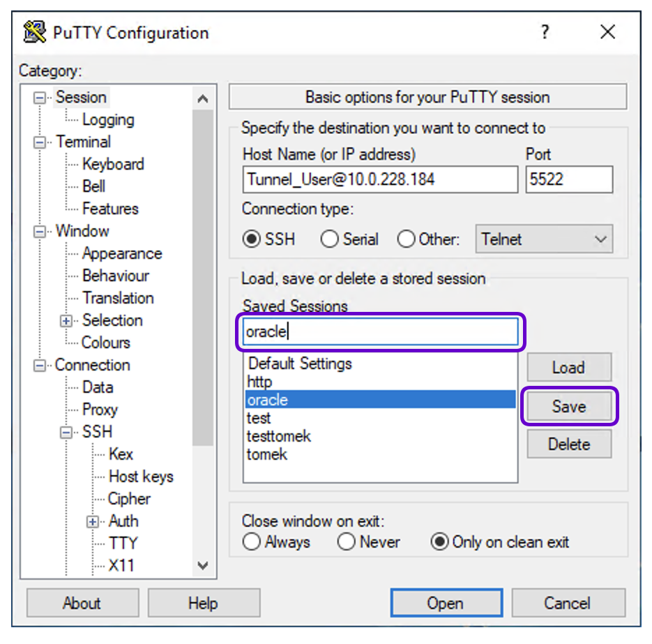
Task: Select SSH connection type radio button
Action: [251, 239]
